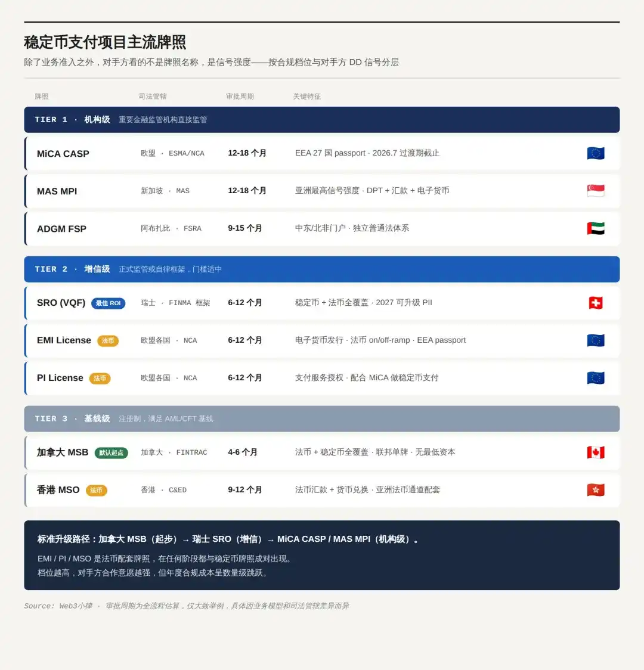Click the 法币 yellow pill beside PI License

click(99, 378)
